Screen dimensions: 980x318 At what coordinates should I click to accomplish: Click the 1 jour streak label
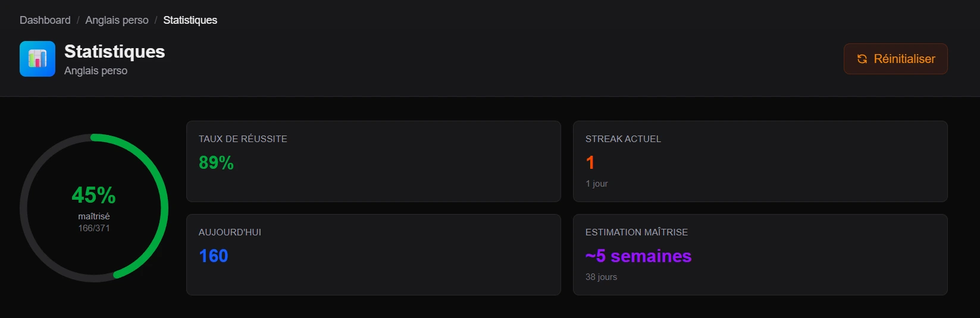(x=597, y=184)
